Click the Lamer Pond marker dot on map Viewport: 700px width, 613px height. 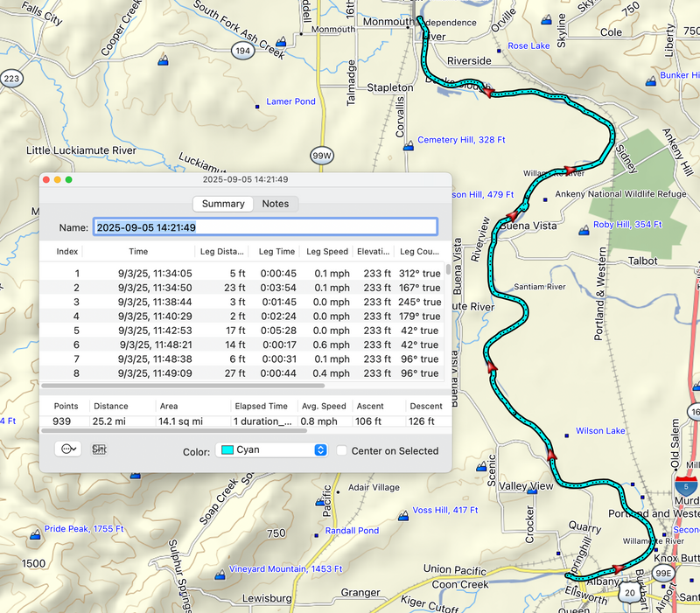click(257, 107)
